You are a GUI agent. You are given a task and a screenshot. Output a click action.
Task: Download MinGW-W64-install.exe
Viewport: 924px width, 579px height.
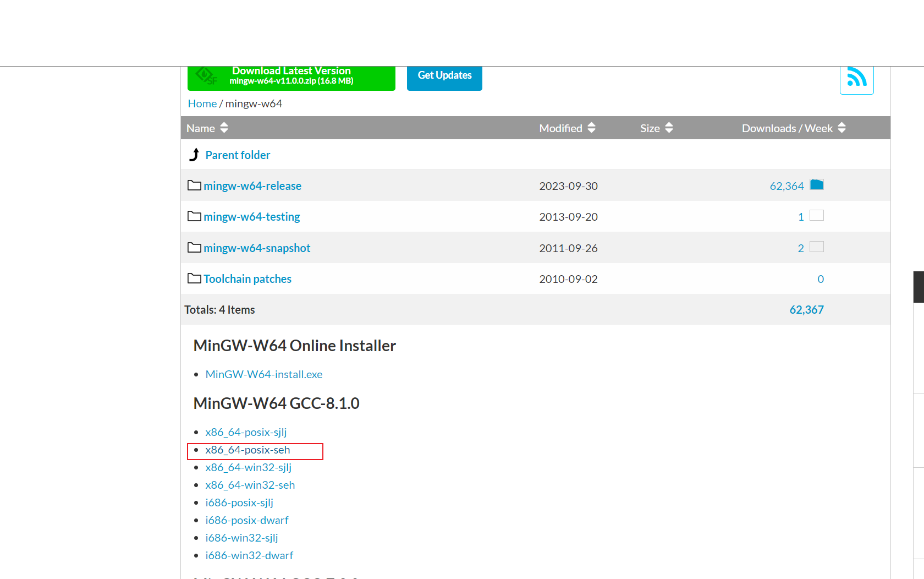pos(264,374)
